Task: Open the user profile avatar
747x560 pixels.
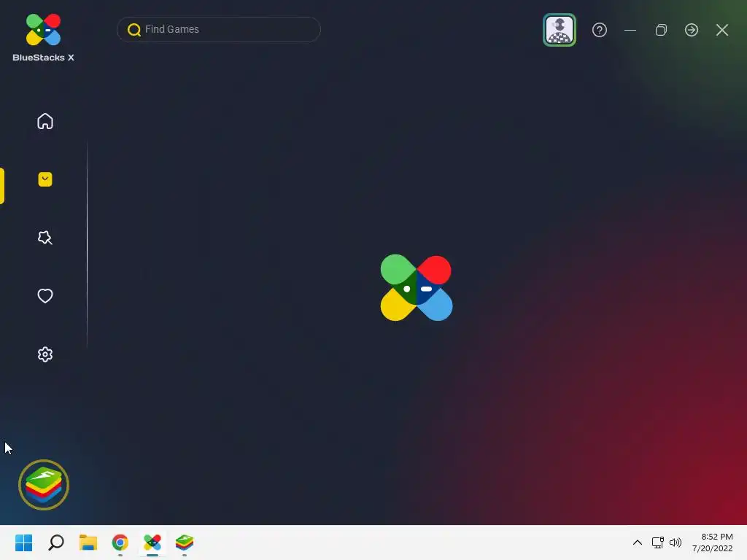Action: coord(560,30)
